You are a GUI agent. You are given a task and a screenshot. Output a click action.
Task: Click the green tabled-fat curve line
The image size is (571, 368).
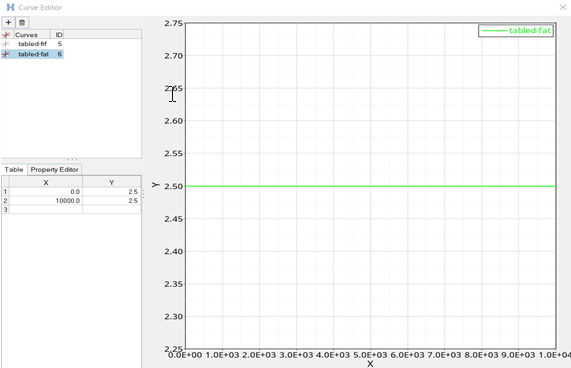coord(371,186)
